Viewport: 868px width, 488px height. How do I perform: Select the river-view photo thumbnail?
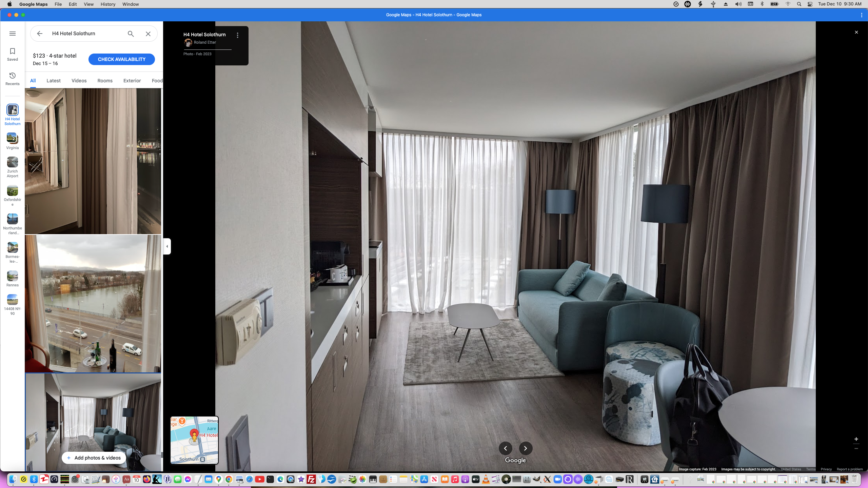93,303
